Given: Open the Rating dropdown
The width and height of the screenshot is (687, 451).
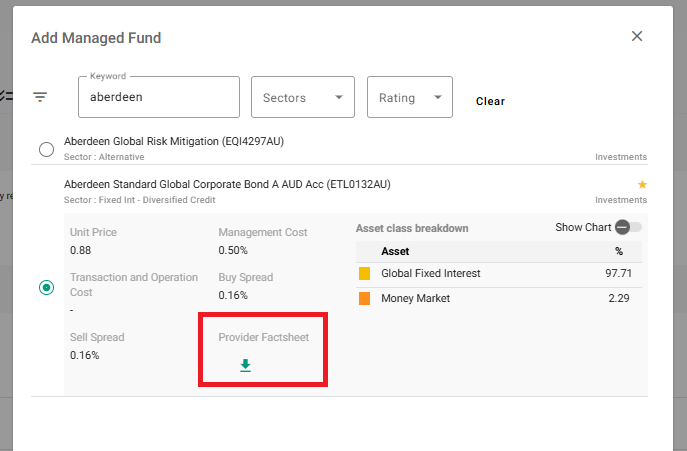Looking at the screenshot, I should [410, 97].
